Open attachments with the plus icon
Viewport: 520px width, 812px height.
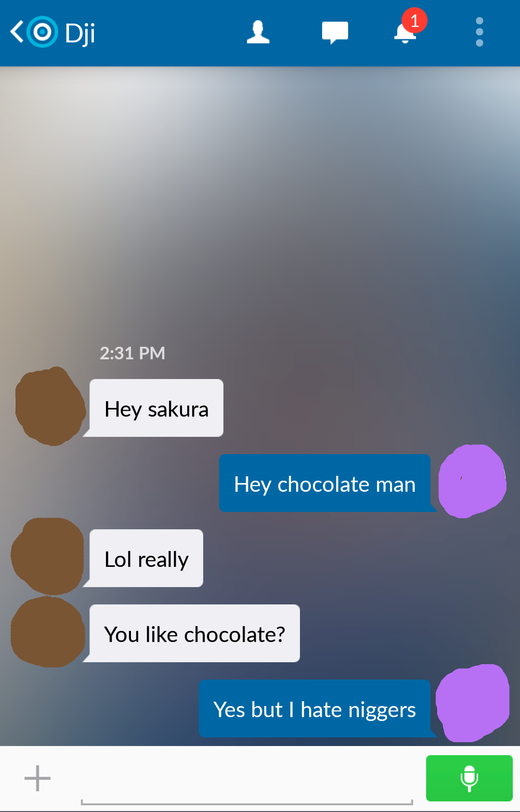38,778
